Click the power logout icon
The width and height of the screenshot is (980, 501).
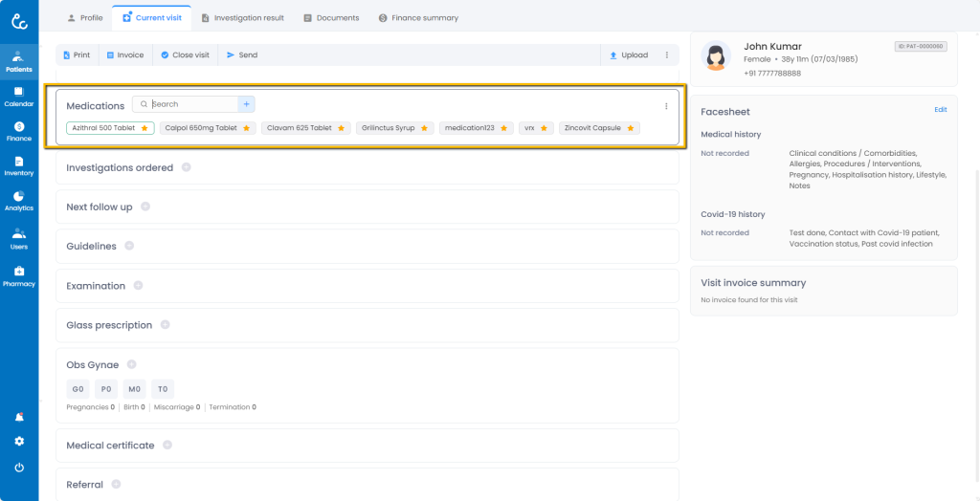19,468
